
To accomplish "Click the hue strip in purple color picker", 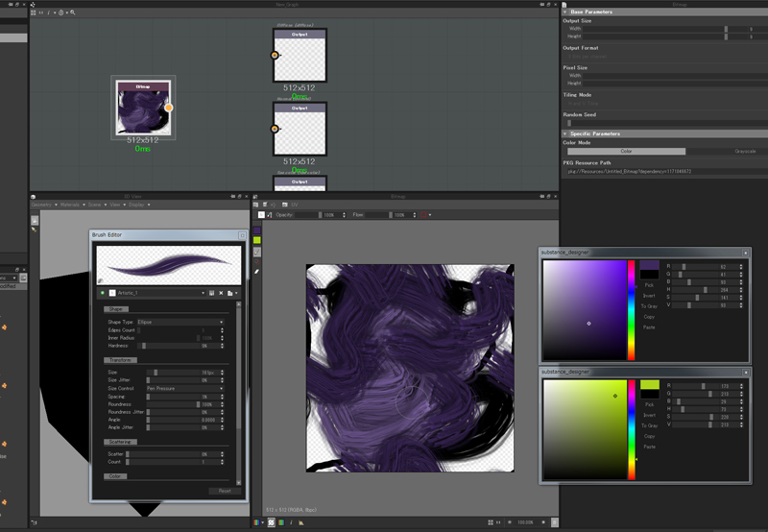I will pyautogui.click(x=632, y=310).
